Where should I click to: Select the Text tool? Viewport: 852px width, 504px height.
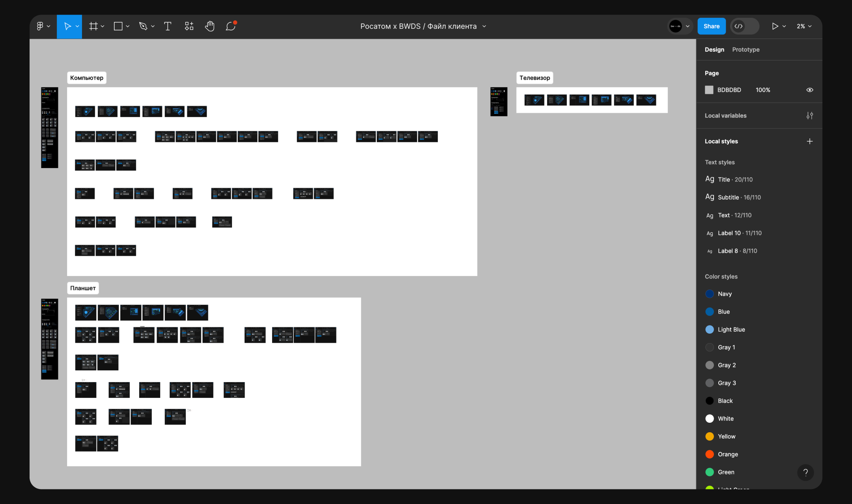click(168, 26)
